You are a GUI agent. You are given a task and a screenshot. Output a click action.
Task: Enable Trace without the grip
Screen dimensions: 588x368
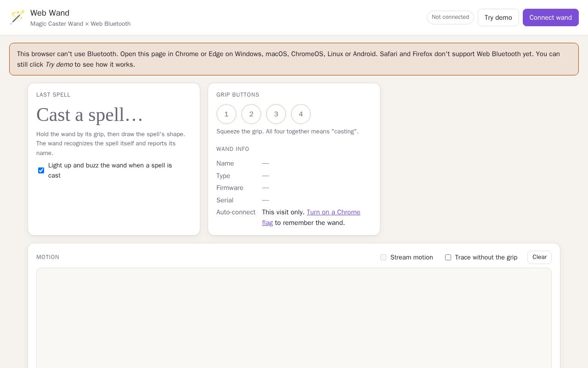(x=448, y=258)
